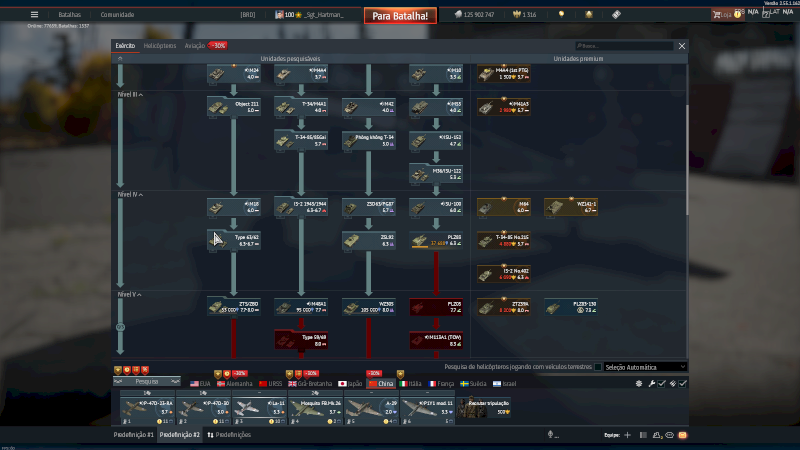
Task: Select the M24 tank card
Action: coord(234,74)
